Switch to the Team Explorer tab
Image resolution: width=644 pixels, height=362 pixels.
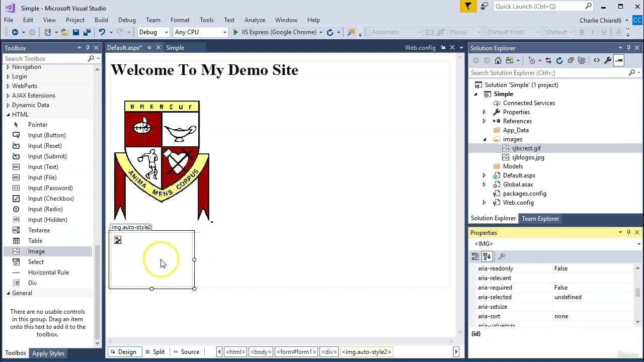point(540,219)
